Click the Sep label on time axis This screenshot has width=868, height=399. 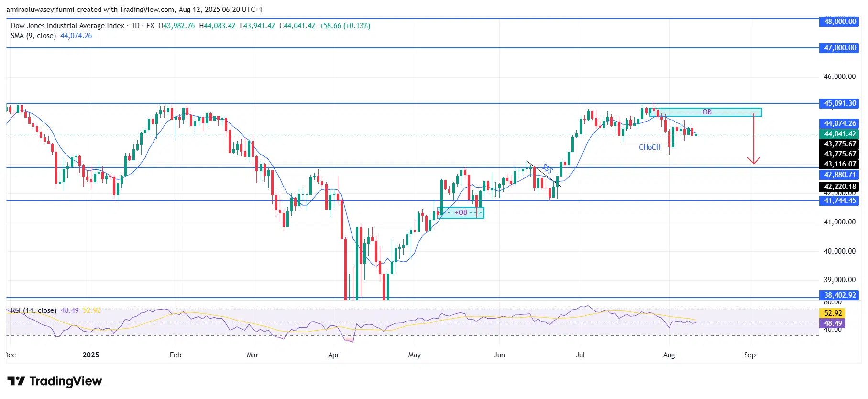point(750,355)
